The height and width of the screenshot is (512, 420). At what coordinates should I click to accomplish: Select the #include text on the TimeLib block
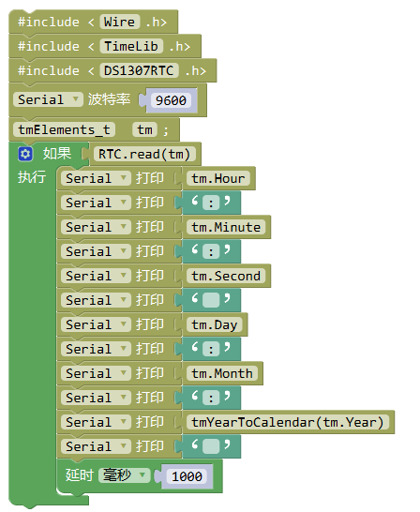49,46
